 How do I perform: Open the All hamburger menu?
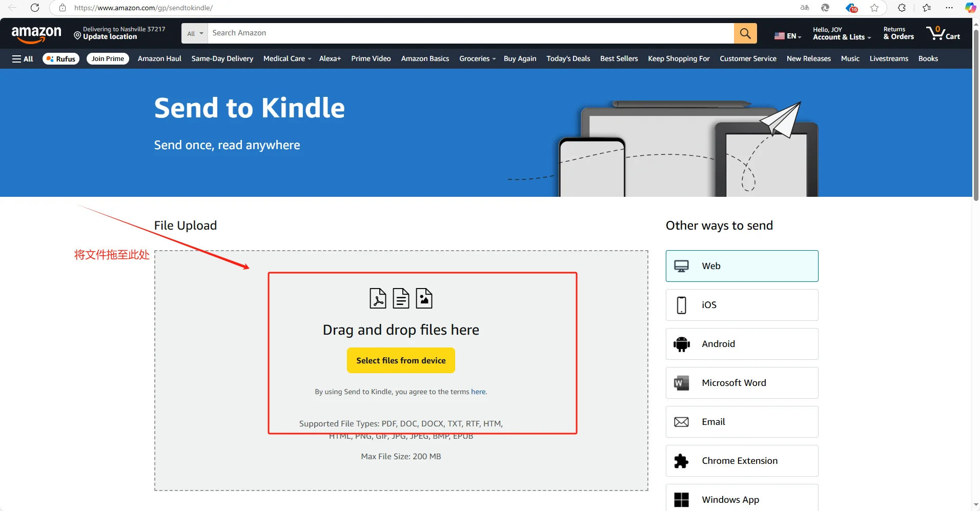(x=23, y=59)
